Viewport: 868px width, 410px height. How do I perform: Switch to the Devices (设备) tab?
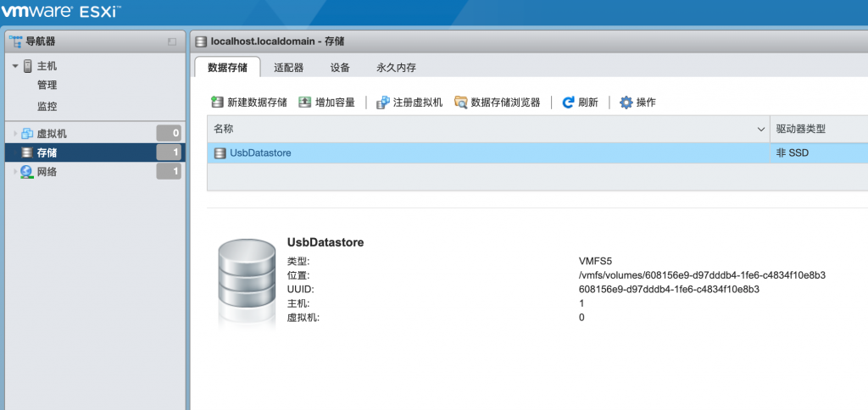[x=340, y=68]
